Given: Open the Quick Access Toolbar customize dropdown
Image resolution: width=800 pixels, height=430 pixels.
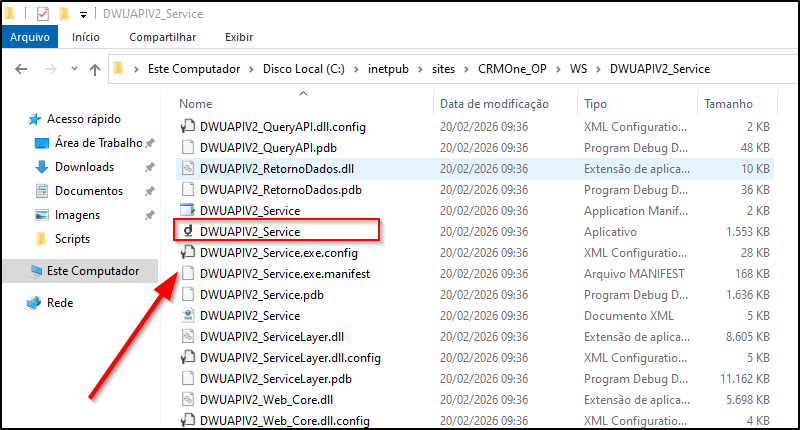Looking at the screenshot, I should point(82,14).
